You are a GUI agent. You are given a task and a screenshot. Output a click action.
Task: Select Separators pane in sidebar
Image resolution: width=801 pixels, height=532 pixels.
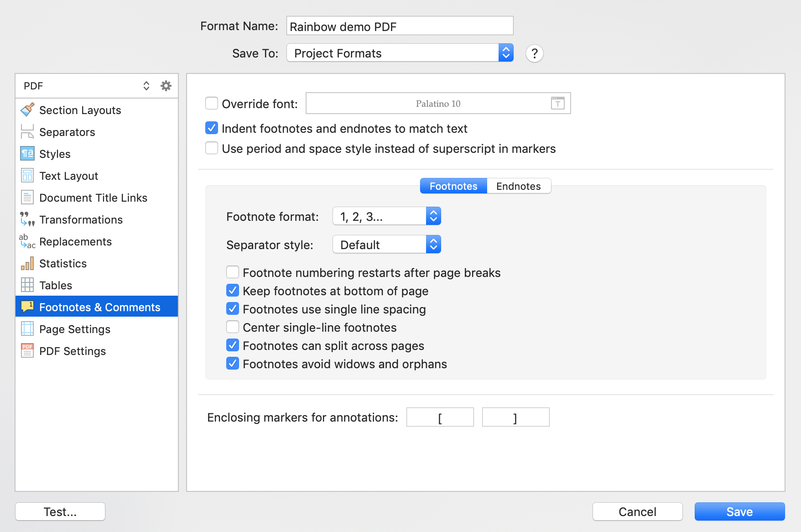tap(97, 132)
